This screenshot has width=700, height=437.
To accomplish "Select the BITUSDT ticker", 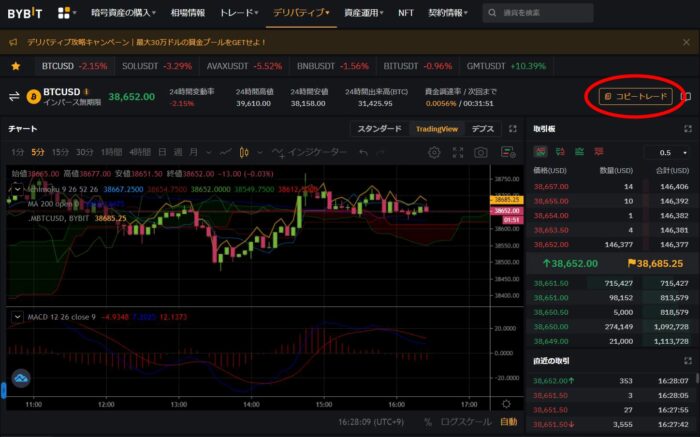I will click(418, 66).
